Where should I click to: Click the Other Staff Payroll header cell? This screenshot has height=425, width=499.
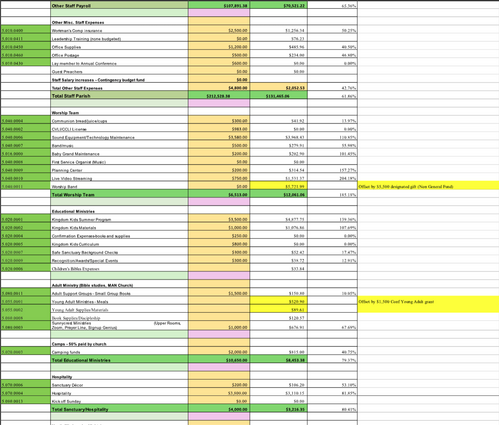point(119,5)
